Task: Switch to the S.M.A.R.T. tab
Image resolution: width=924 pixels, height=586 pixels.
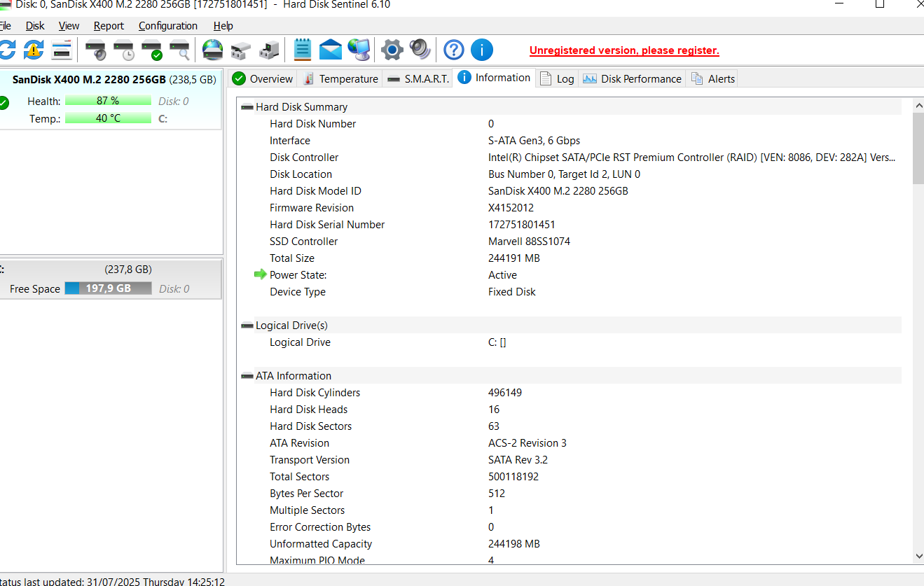Action: [418, 78]
